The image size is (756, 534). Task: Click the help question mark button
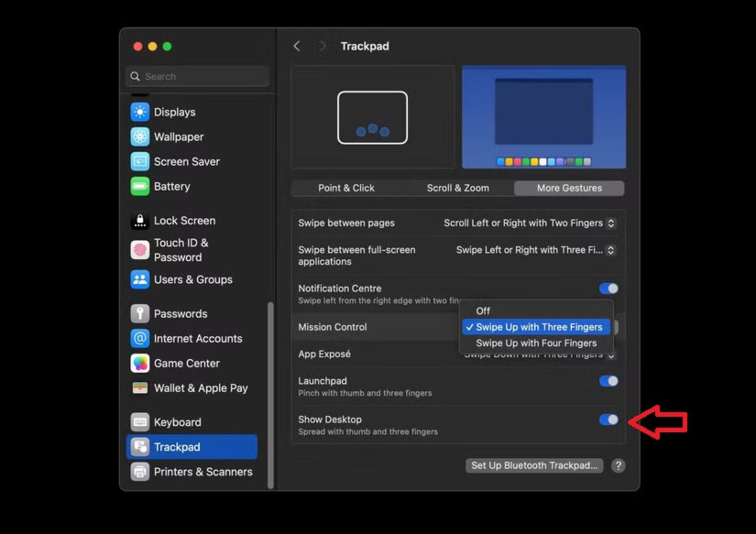click(618, 466)
